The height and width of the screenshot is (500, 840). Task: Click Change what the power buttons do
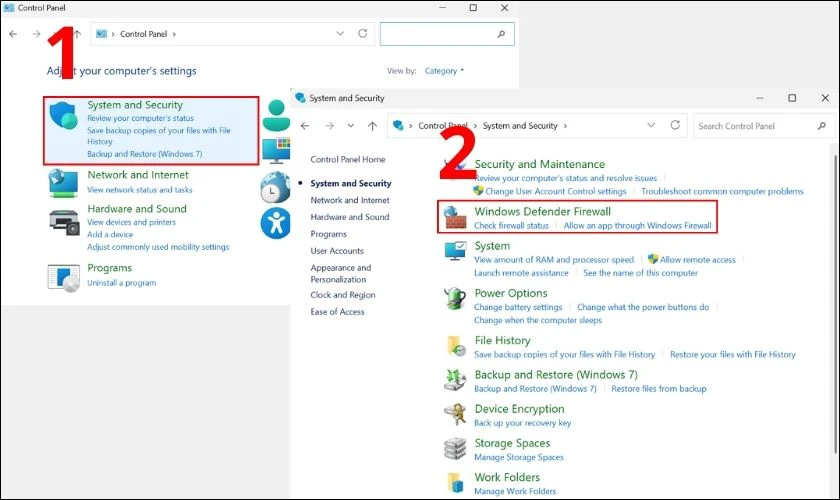click(643, 307)
